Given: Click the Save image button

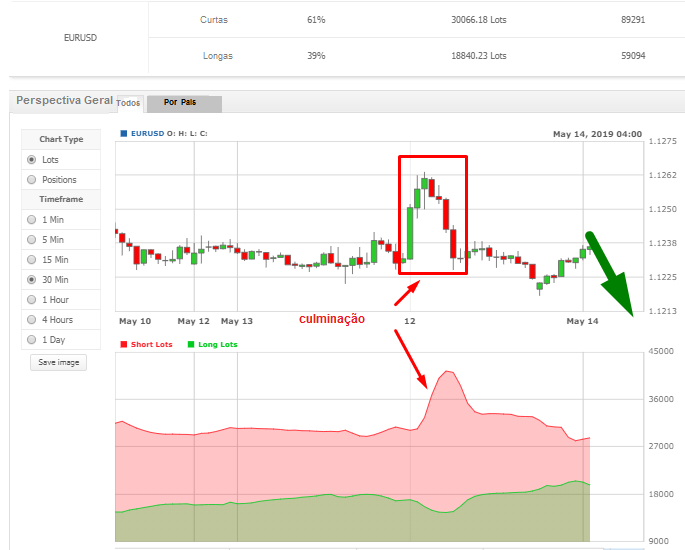Looking at the screenshot, I should [x=59, y=362].
